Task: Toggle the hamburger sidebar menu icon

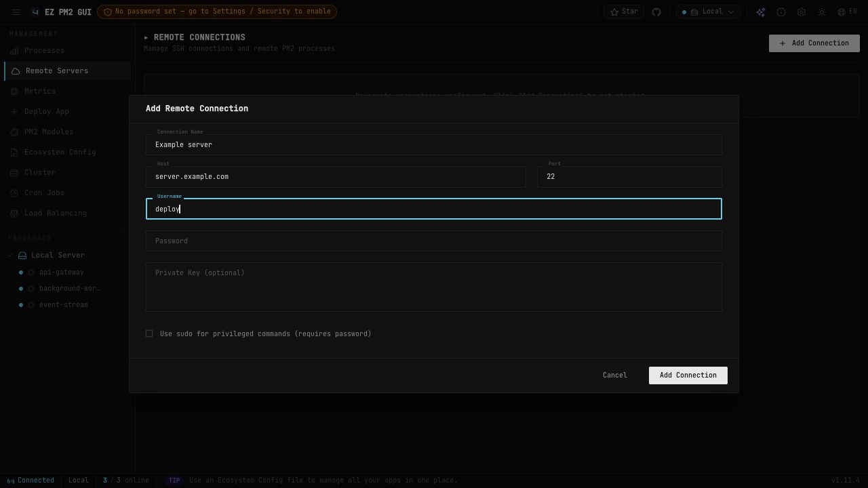Action: [x=16, y=12]
